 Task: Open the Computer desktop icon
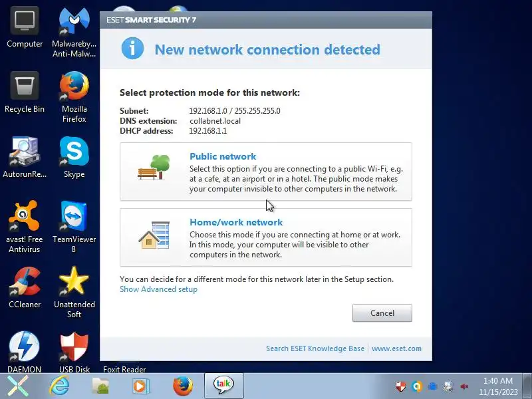coord(25,28)
